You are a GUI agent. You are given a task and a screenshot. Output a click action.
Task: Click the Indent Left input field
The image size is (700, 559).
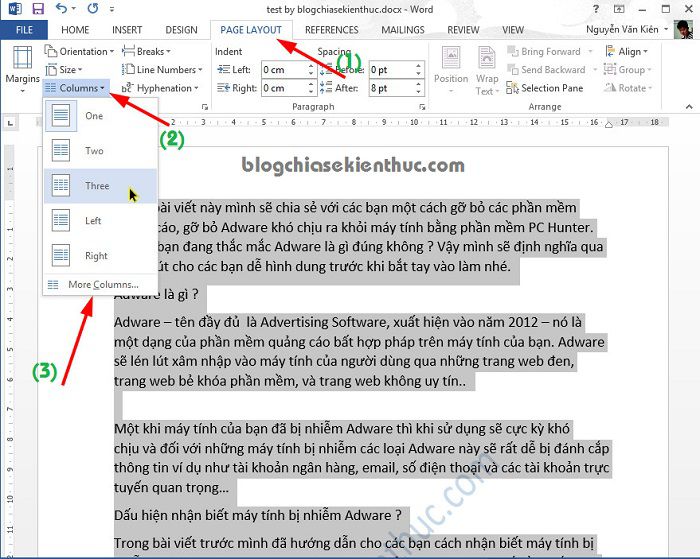click(x=284, y=70)
